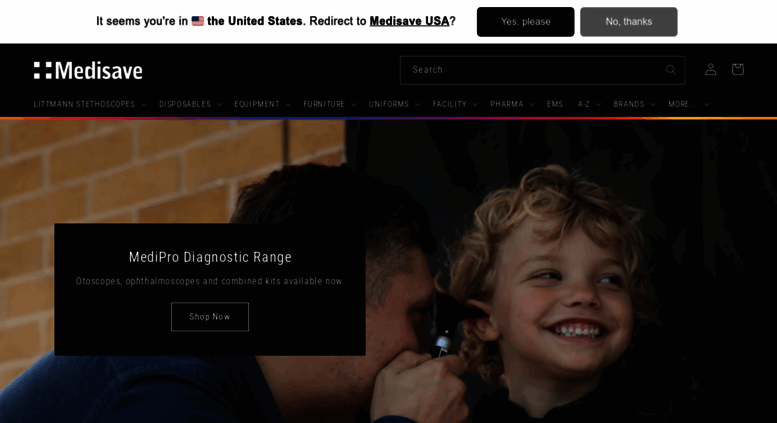
Task: Click the search magnifier icon
Action: point(671,70)
